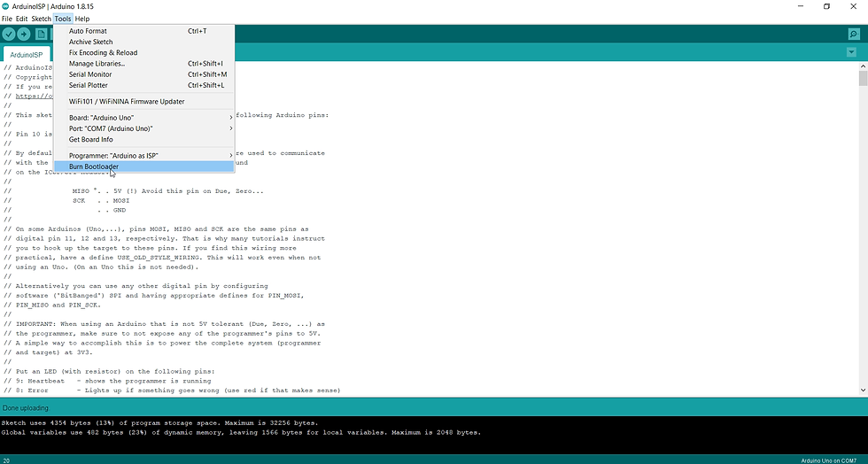
Task: Click the Verify checkmark toolbar button
Action: tap(8, 35)
